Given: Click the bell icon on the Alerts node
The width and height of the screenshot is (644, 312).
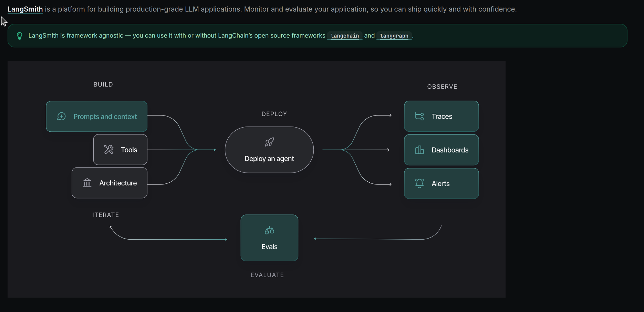Looking at the screenshot, I should (419, 183).
